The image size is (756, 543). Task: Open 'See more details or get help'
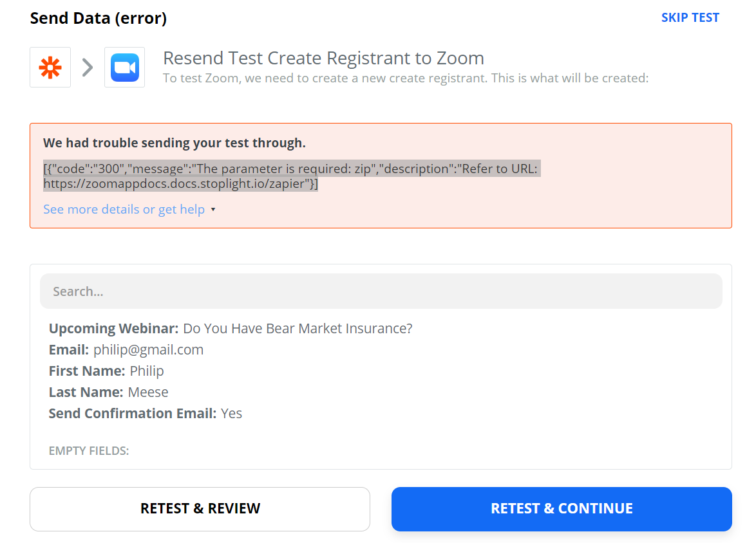pyautogui.click(x=124, y=209)
